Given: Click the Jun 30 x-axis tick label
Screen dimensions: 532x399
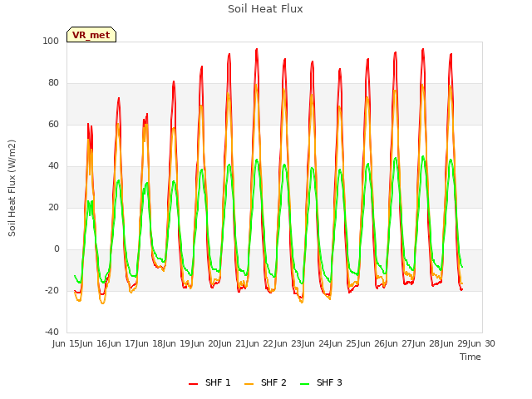Looking at the screenshot, I should pyautogui.click(x=482, y=343).
